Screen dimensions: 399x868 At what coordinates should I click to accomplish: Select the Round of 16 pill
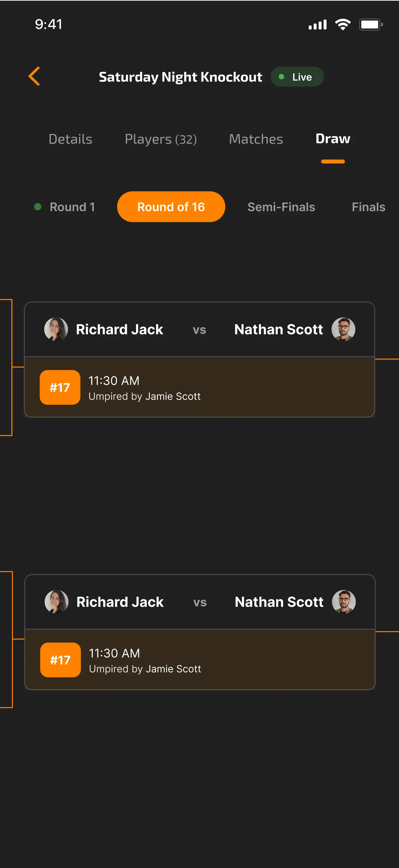[x=171, y=207]
